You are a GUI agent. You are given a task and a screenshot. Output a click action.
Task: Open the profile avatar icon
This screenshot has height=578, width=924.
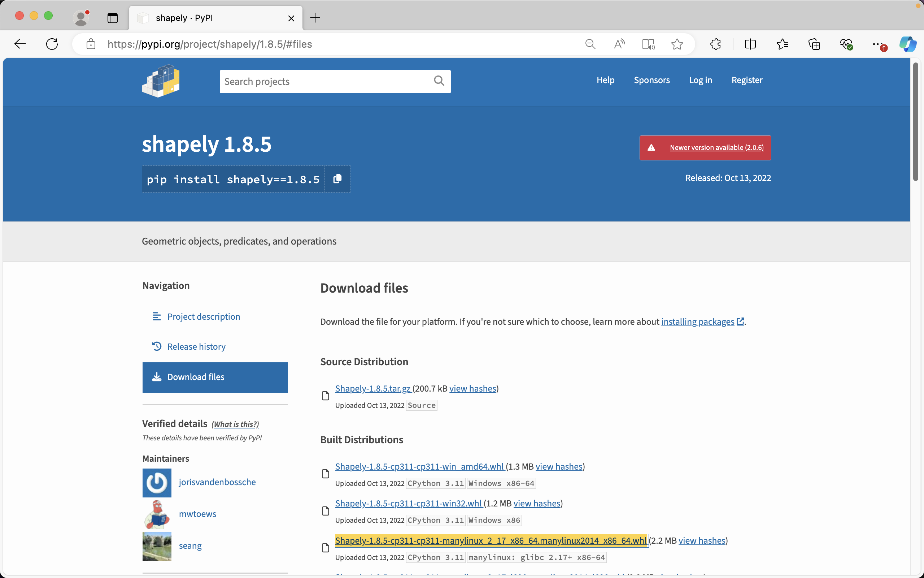click(x=81, y=18)
